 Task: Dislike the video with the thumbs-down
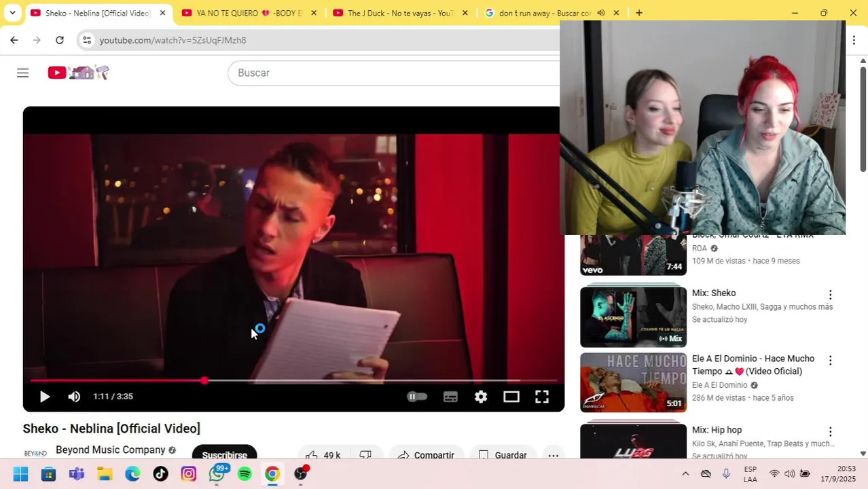365,454
